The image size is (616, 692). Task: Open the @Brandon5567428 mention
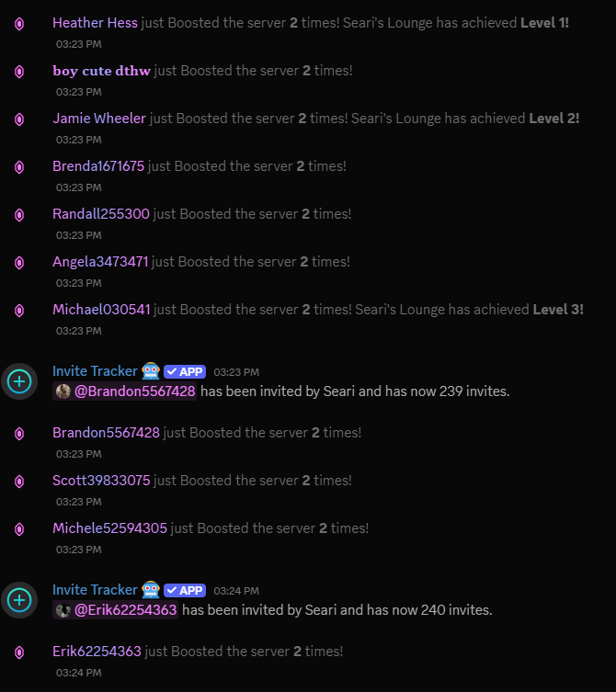point(134,391)
